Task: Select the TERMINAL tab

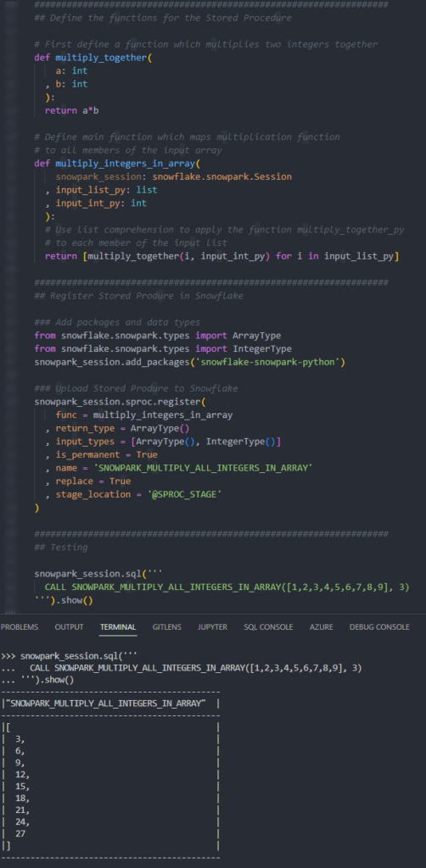Action: click(118, 627)
